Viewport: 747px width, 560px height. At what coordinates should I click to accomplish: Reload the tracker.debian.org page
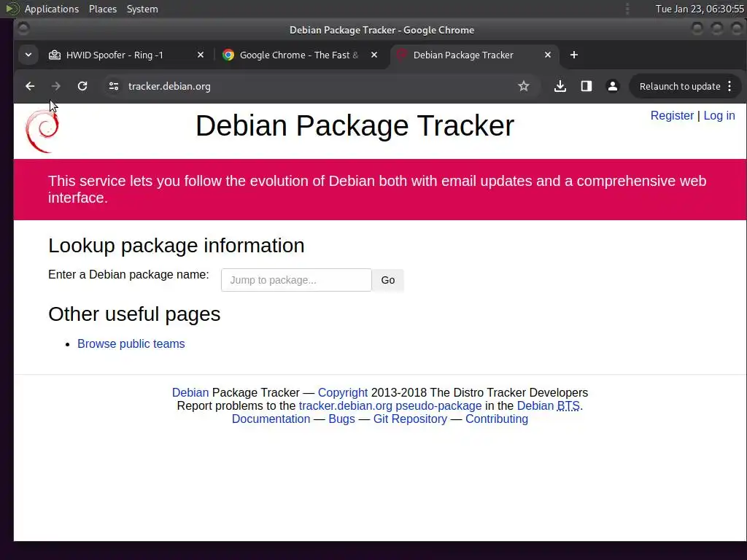point(82,86)
